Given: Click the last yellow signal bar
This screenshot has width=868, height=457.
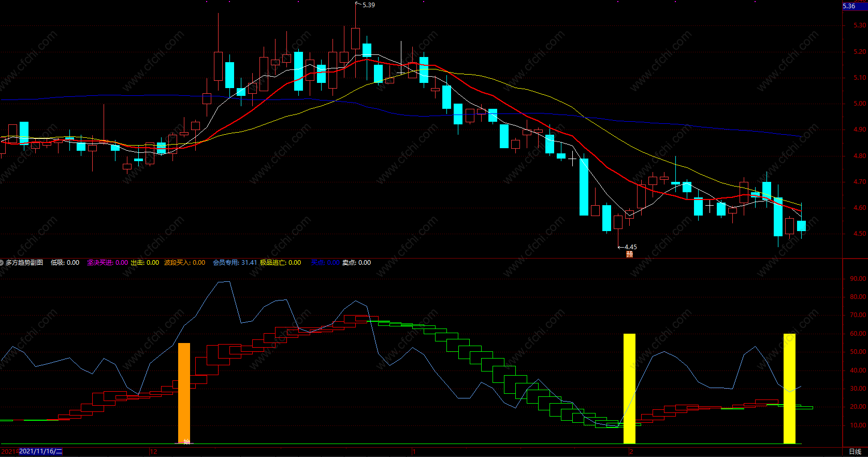Looking at the screenshot, I should pyautogui.click(x=789, y=389).
